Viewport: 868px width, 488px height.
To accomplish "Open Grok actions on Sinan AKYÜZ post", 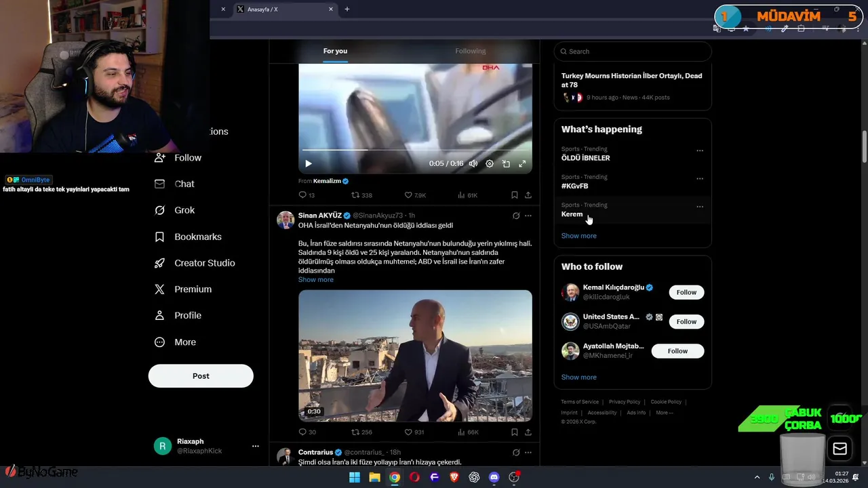I will (516, 216).
